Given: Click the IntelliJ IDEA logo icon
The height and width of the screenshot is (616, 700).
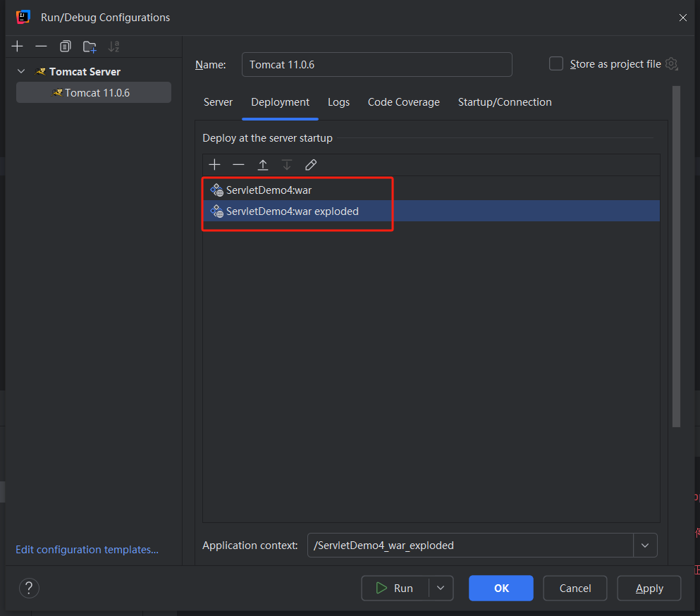Looking at the screenshot, I should click(23, 17).
